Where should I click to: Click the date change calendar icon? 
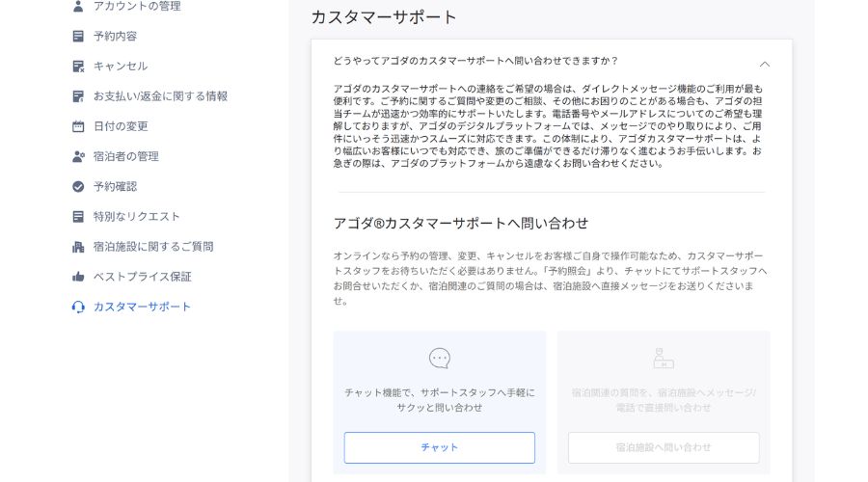[78, 126]
